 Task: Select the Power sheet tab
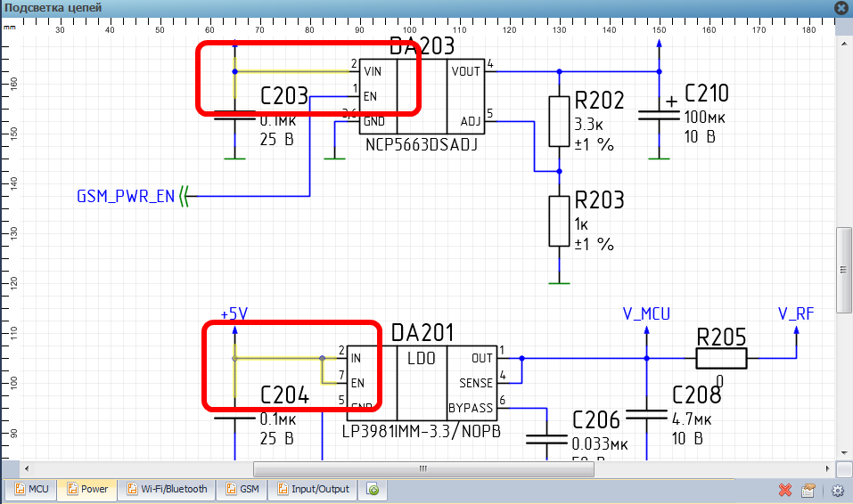point(87,489)
